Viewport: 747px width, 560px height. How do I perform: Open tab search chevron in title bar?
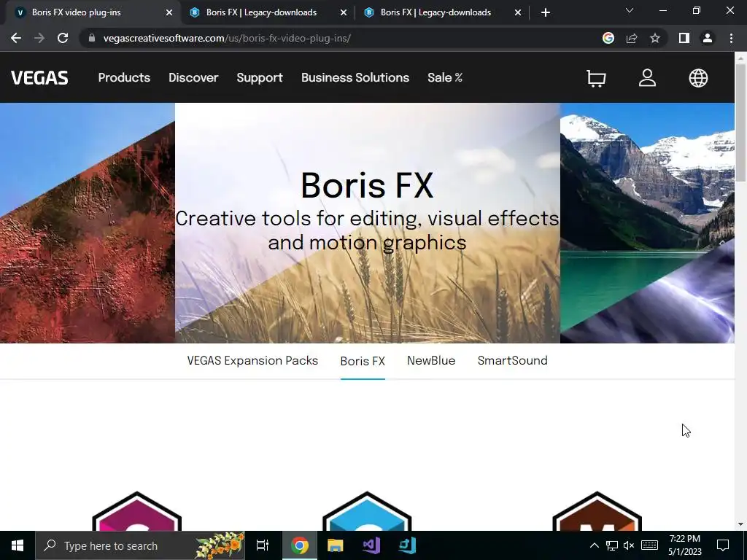click(x=630, y=10)
